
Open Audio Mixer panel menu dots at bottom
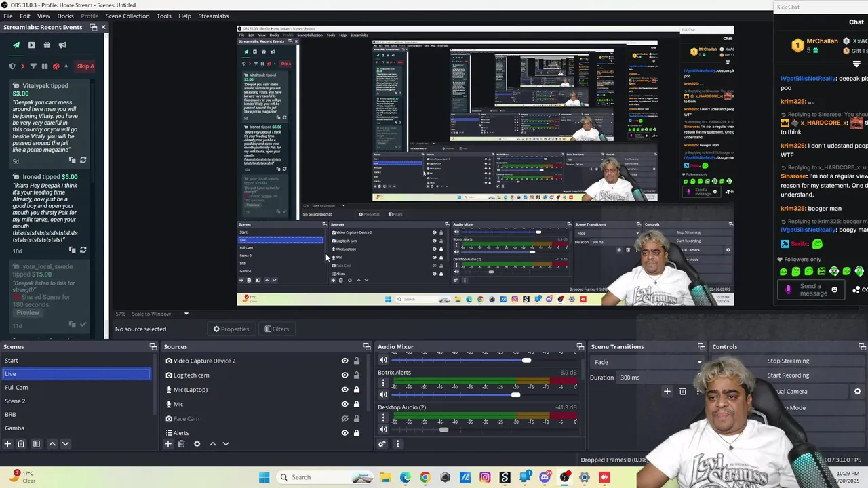(x=397, y=444)
